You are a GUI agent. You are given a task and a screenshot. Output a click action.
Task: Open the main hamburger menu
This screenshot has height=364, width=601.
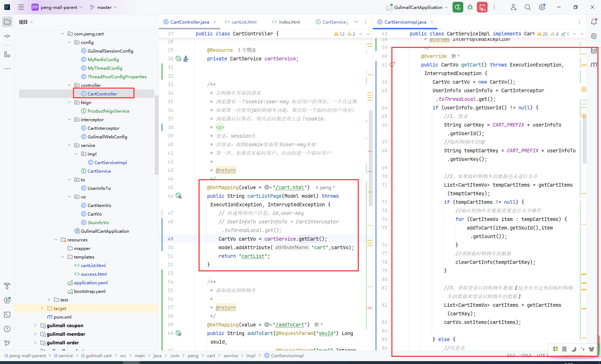(x=21, y=7)
